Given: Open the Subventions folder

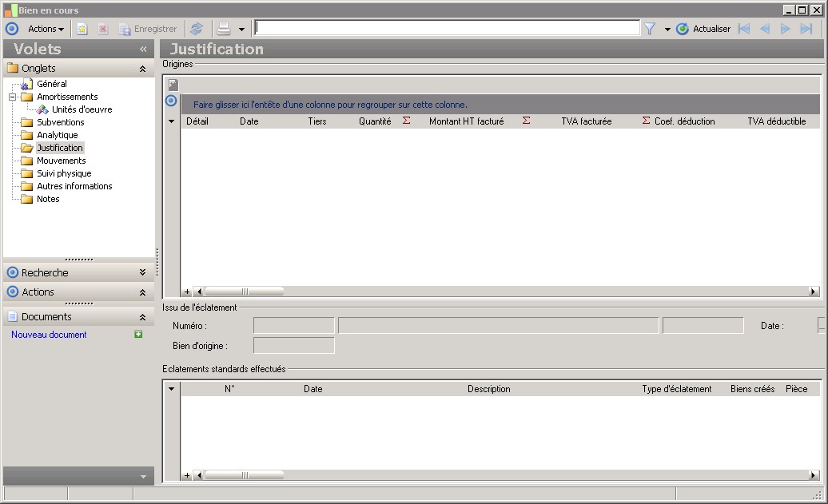Looking at the screenshot, I should [60, 122].
